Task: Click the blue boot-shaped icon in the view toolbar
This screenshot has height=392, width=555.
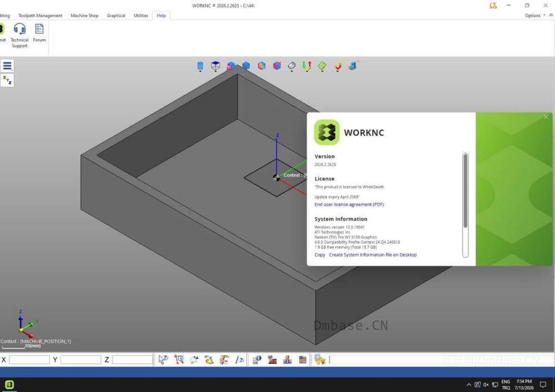Action: [x=353, y=65]
